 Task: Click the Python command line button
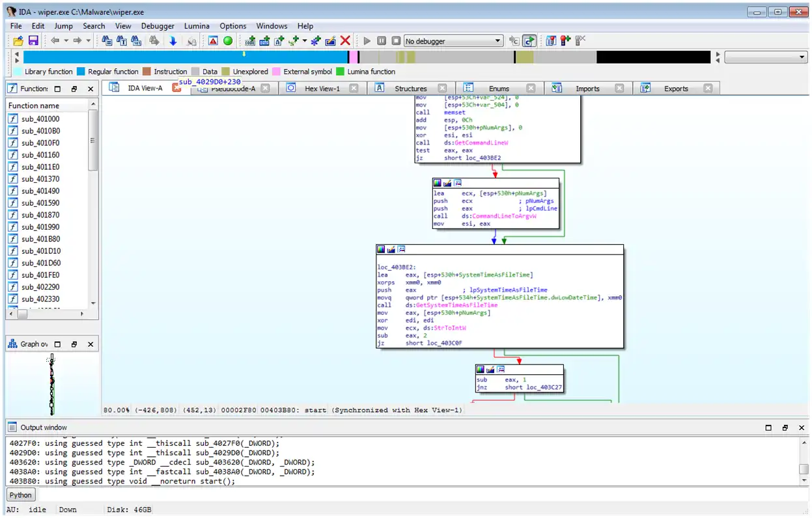pyautogui.click(x=20, y=495)
